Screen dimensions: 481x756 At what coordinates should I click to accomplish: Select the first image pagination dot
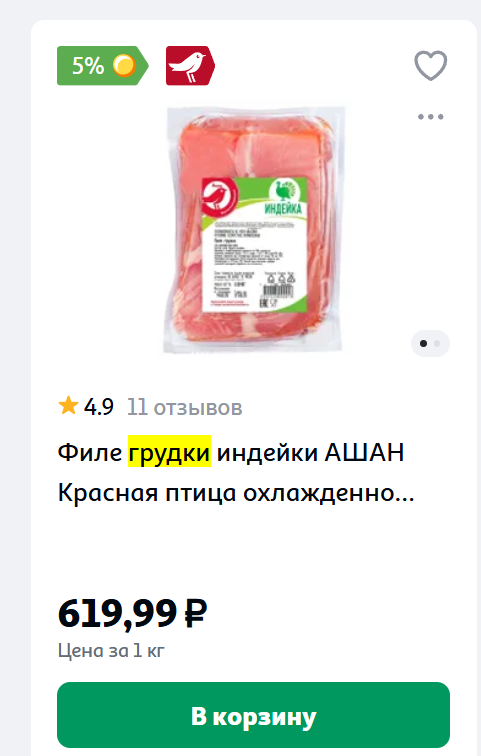pos(423,343)
